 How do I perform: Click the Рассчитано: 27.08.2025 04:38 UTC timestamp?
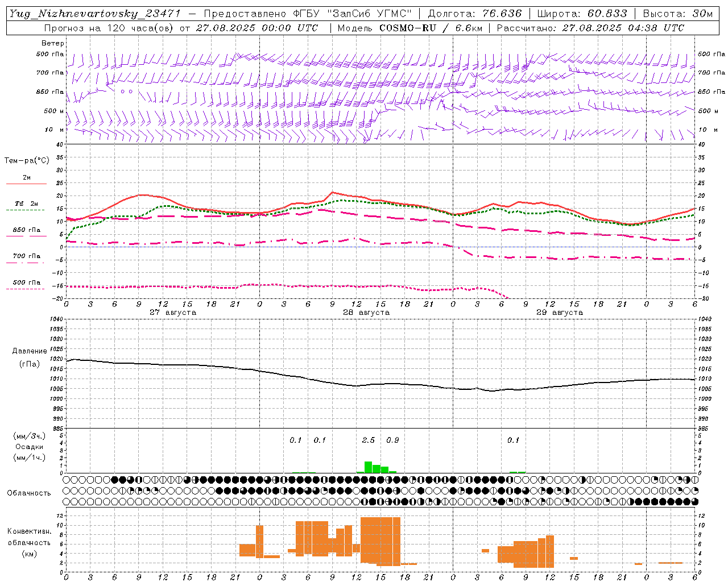click(x=590, y=28)
